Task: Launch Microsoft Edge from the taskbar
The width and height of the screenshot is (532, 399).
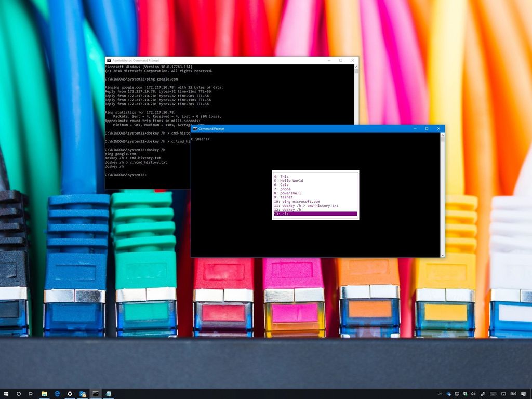Action: tap(57, 394)
